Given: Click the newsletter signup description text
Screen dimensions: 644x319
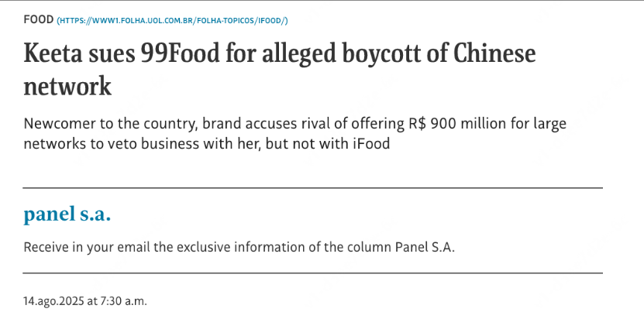Looking at the screenshot, I should coord(239,247).
